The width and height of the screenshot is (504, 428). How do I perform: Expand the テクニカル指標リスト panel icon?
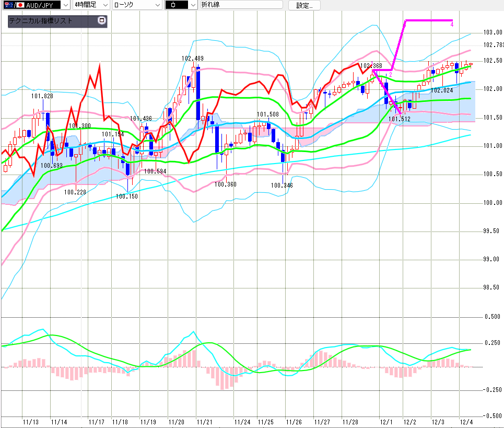pos(102,21)
